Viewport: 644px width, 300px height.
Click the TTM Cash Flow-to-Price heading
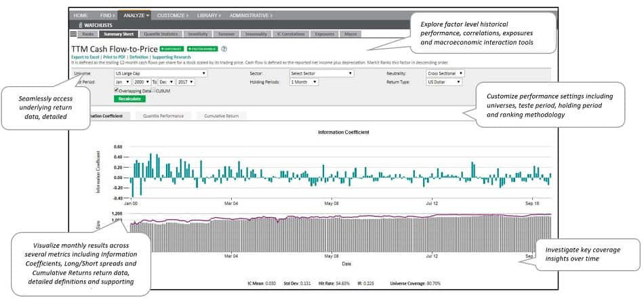point(115,49)
